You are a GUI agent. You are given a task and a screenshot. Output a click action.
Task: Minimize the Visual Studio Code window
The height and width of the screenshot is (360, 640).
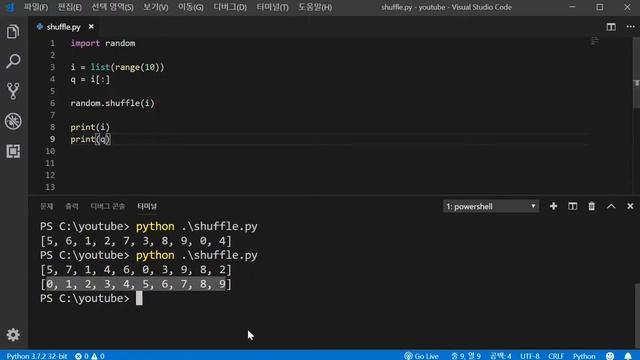pos(572,7)
